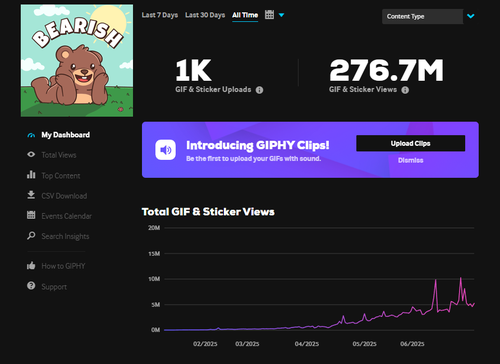Click the My Dashboard gauge icon
The image size is (500, 364).
31,135
